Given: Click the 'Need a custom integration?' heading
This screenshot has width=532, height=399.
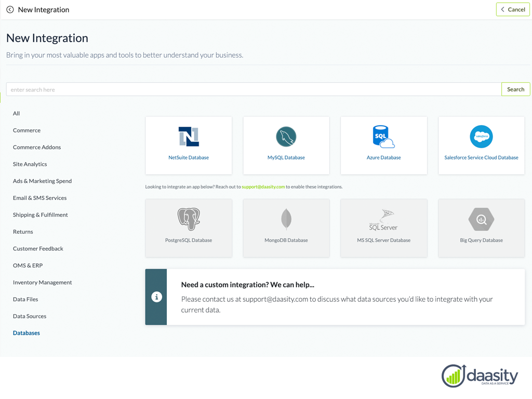Looking at the screenshot, I should 248,285.
